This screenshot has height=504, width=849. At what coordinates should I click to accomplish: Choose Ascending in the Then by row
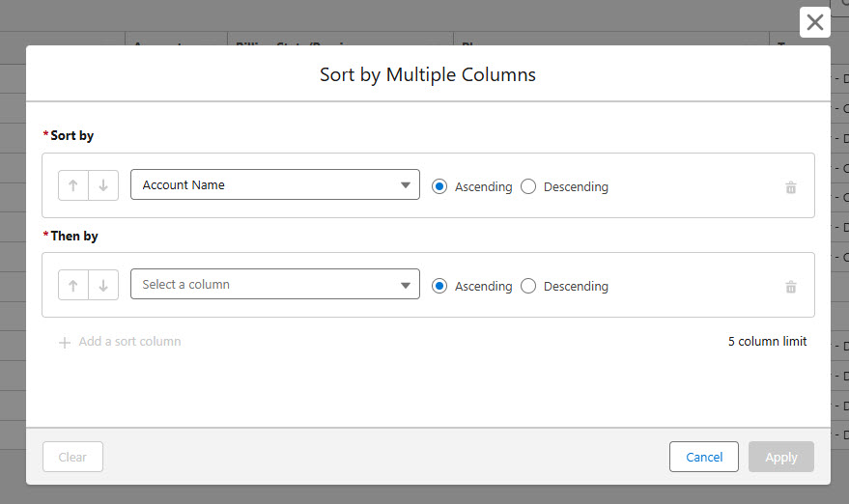click(439, 286)
